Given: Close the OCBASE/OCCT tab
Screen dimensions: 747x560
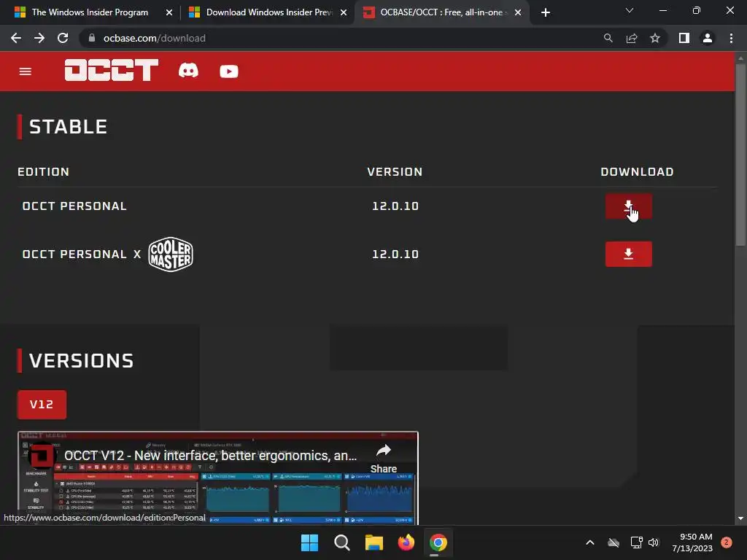Looking at the screenshot, I should click(518, 12).
